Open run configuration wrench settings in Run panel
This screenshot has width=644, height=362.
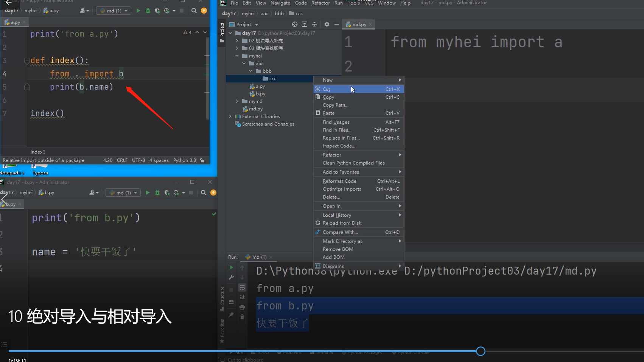pyautogui.click(x=231, y=277)
